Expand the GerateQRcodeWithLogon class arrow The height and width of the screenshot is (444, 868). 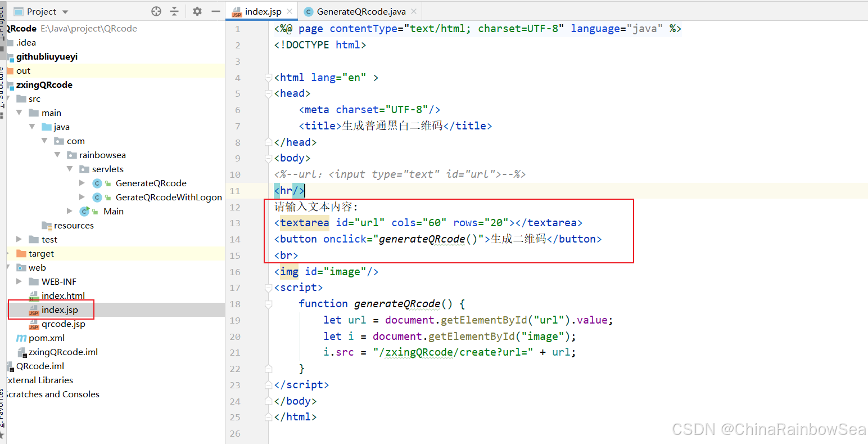click(82, 197)
